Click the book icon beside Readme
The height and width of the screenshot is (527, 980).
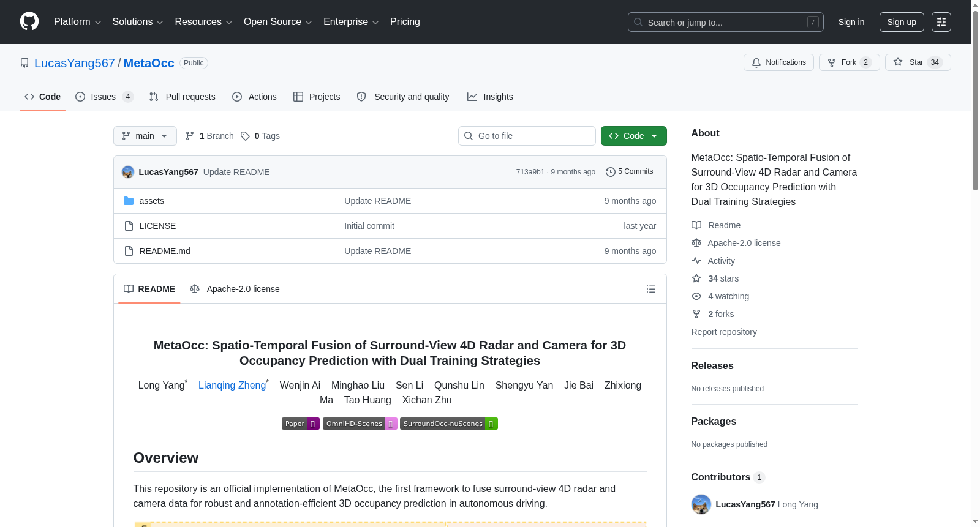click(696, 225)
